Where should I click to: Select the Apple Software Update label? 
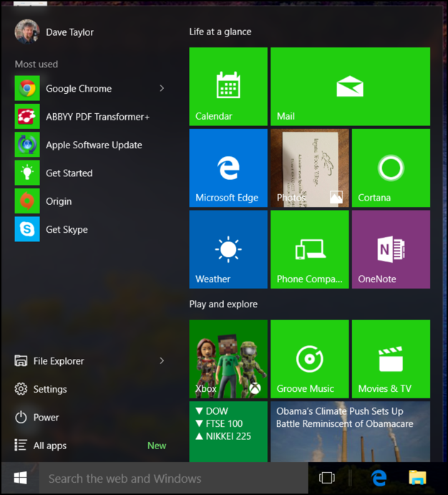(94, 145)
